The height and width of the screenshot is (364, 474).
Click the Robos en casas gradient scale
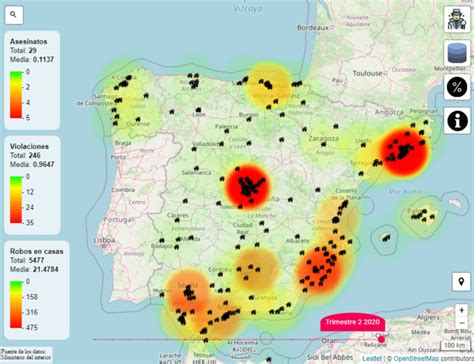click(x=16, y=305)
